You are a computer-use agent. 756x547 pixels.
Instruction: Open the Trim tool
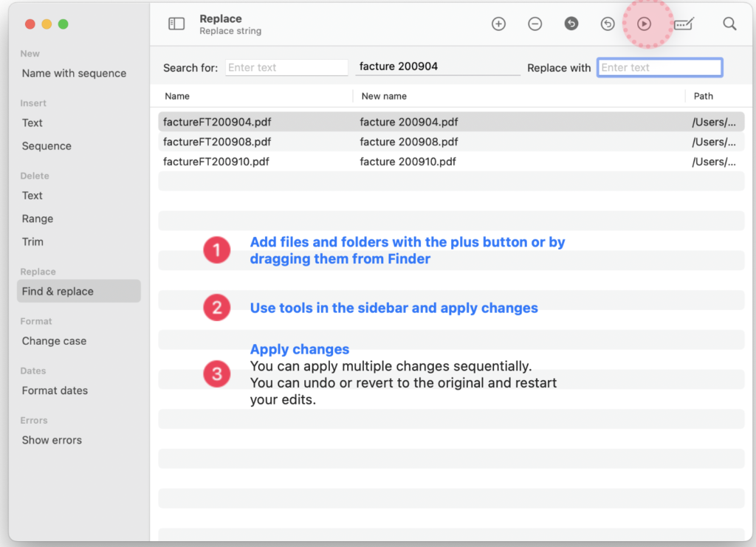click(x=32, y=242)
